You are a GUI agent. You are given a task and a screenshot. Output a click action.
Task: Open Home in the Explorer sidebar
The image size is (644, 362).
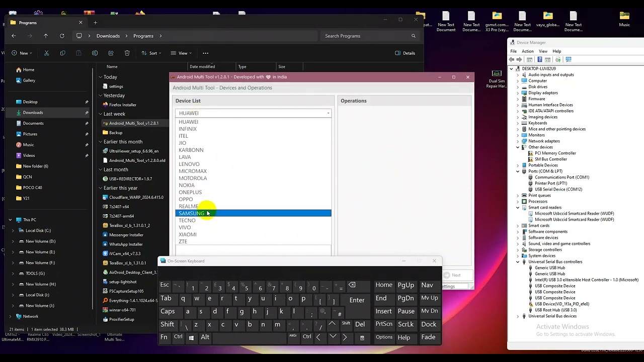tap(29, 69)
